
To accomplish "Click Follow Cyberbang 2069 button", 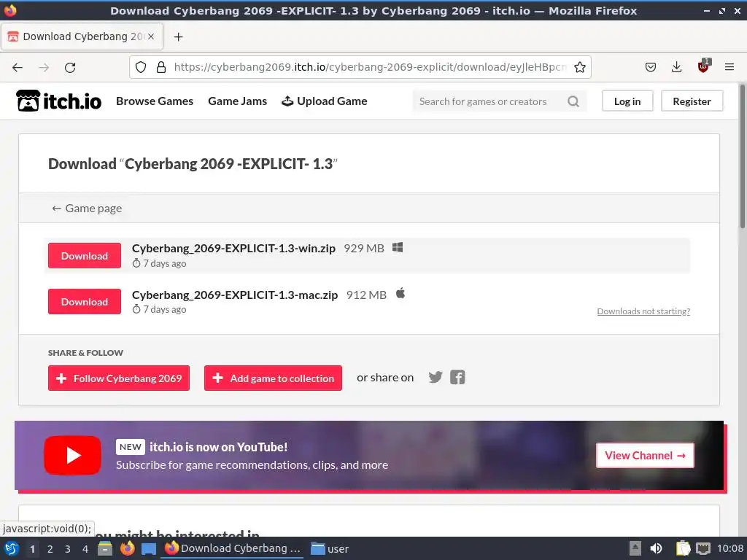I will tap(119, 378).
